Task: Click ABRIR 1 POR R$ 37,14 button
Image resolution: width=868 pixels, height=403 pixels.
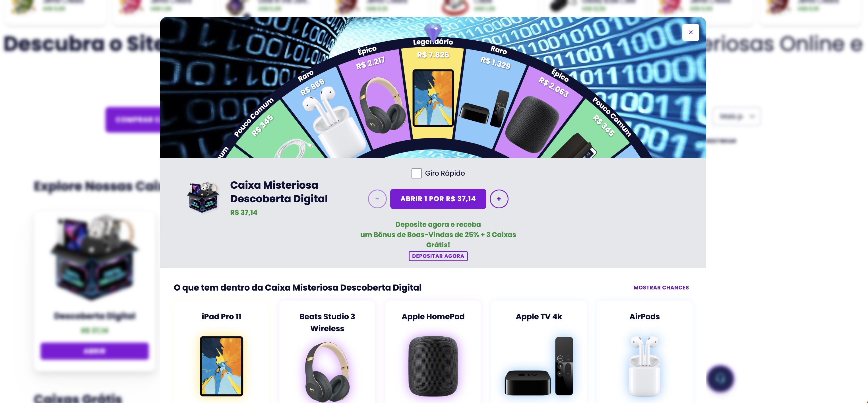Action: point(438,199)
